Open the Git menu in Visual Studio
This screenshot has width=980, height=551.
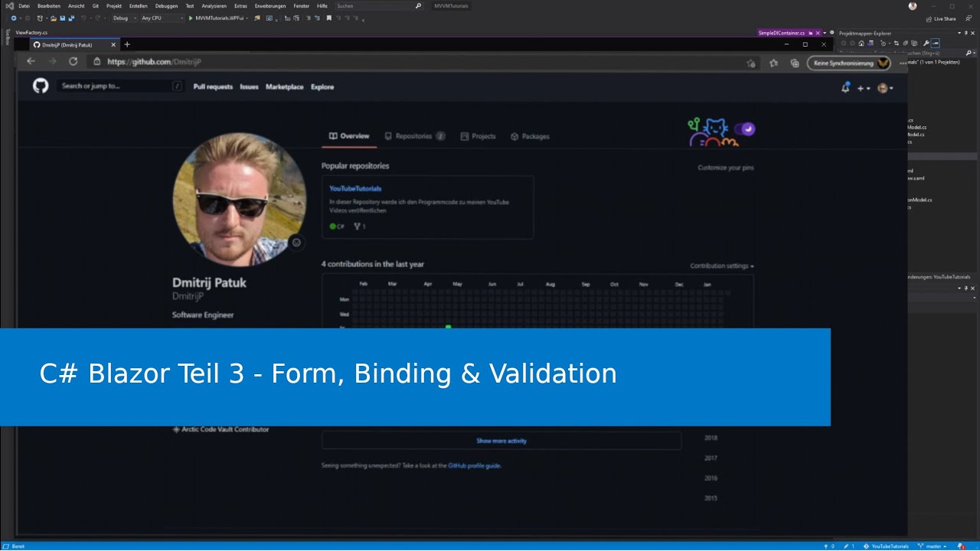[x=96, y=6]
